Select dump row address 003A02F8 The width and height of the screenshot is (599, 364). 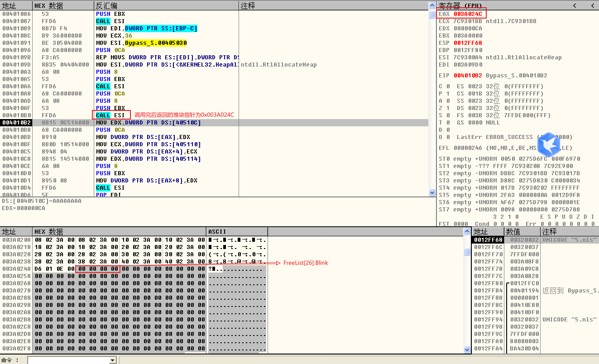(16, 348)
